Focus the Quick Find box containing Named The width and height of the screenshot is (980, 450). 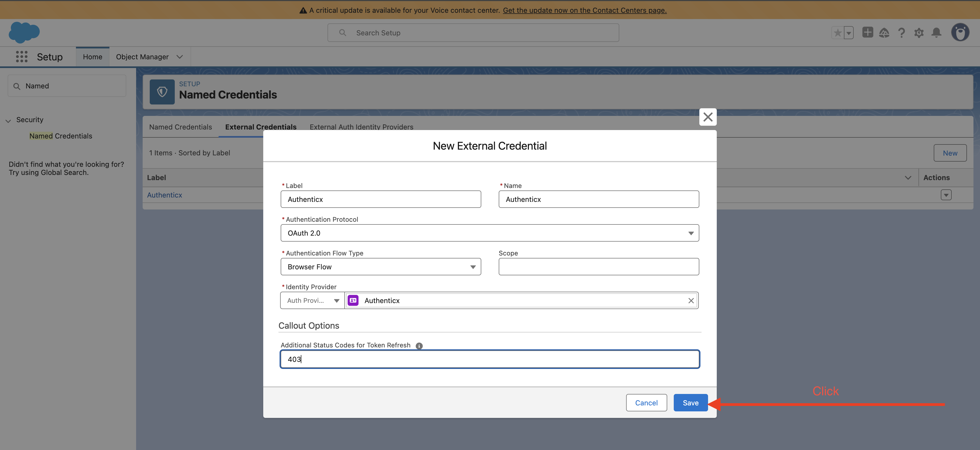(67, 86)
